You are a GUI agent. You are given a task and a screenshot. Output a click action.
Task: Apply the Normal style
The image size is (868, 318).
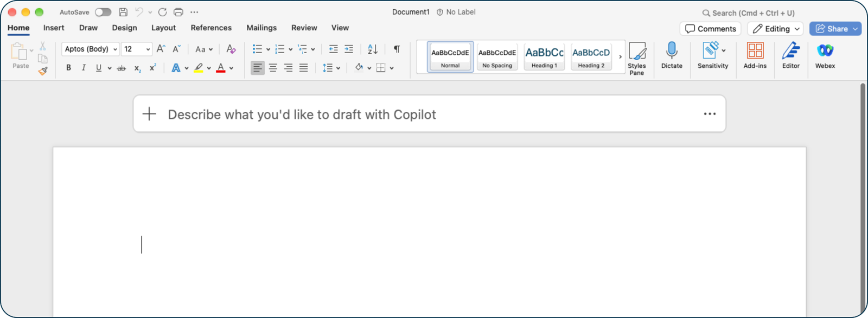click(450, 56)
